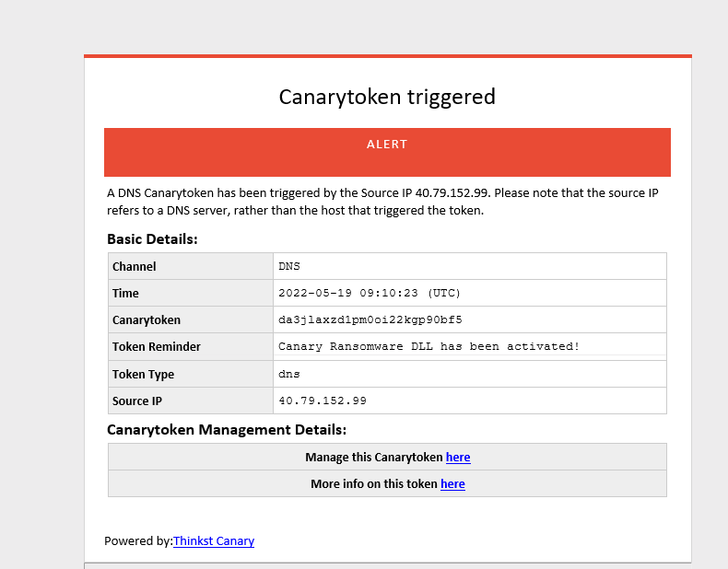Select the Canary Ransomware DLL reminder text

(x=429, y=346)
